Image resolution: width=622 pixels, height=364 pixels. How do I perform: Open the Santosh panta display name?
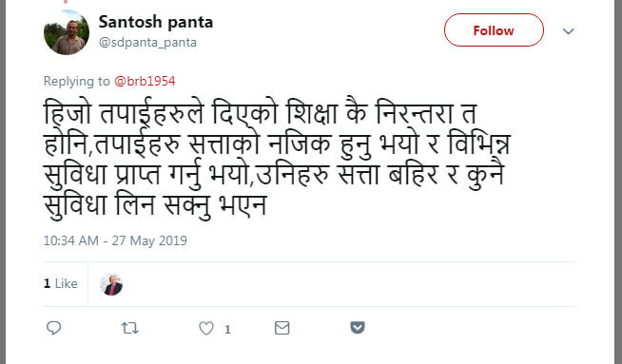tap(156, 22)
